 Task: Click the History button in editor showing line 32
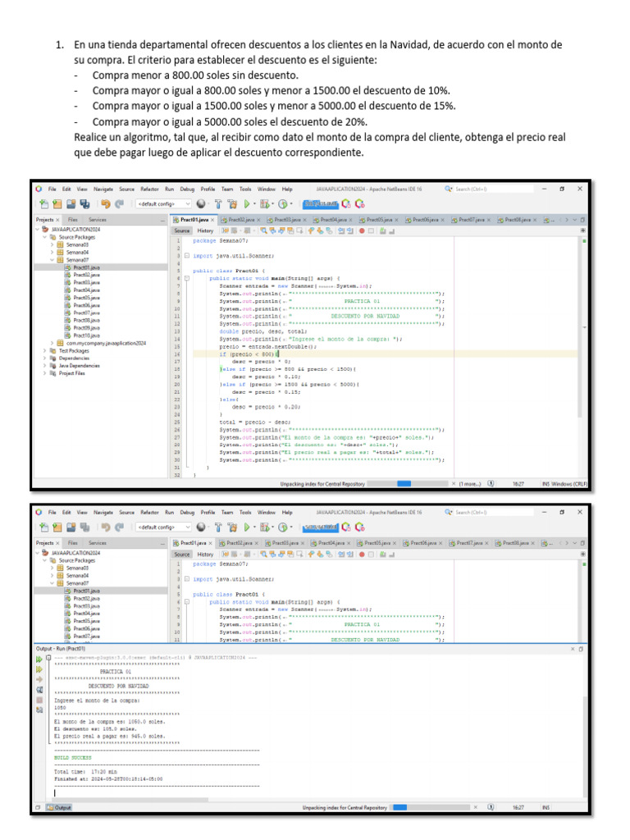tap(205, 231)
